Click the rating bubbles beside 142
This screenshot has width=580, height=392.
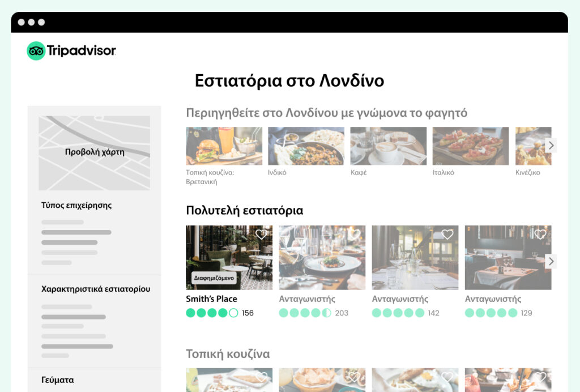[x=398, y=313]
